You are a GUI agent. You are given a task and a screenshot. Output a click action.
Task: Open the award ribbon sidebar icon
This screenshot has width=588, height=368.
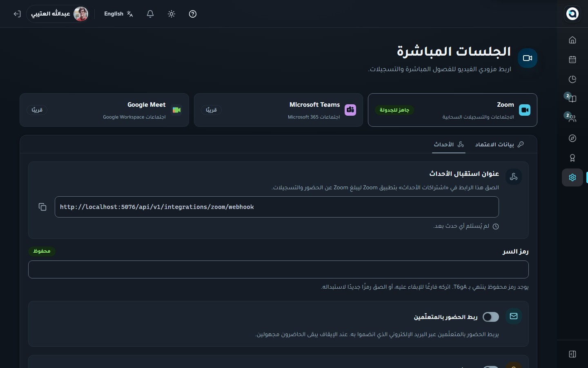(x=572, y=158)
